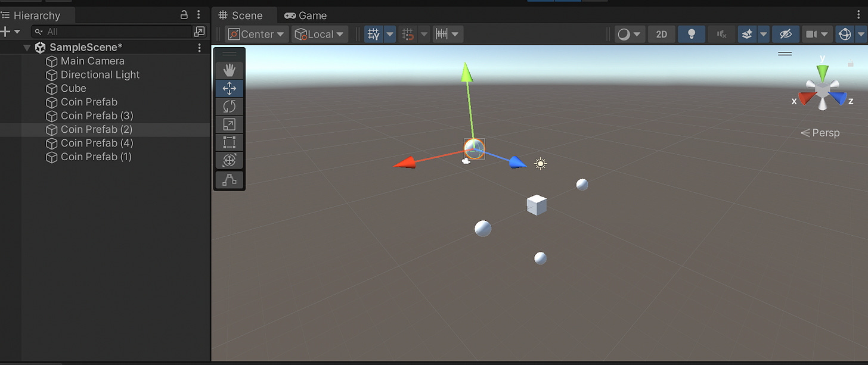Click the tools overlay drag handle
This screenshot has width=868, height=365.
[230, 54]
